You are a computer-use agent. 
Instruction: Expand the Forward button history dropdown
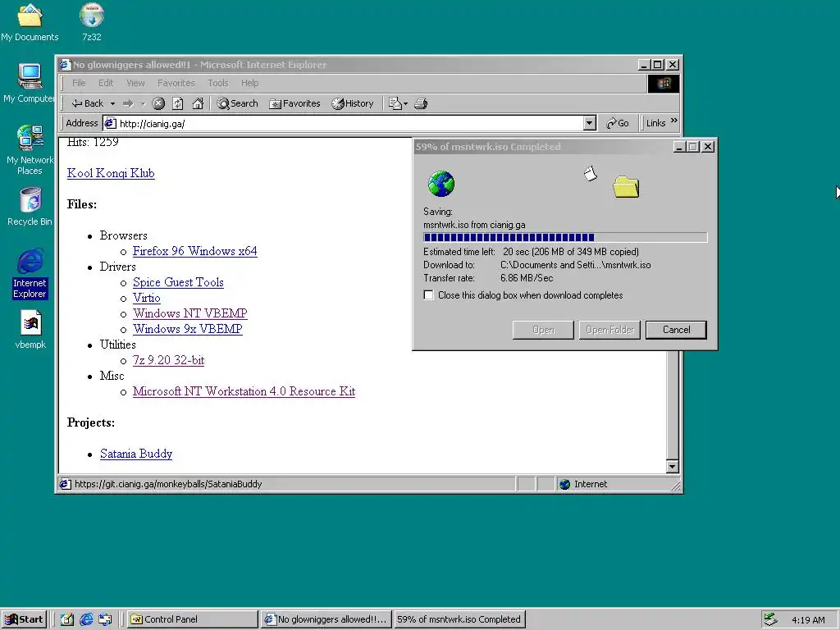coord(143,103)
